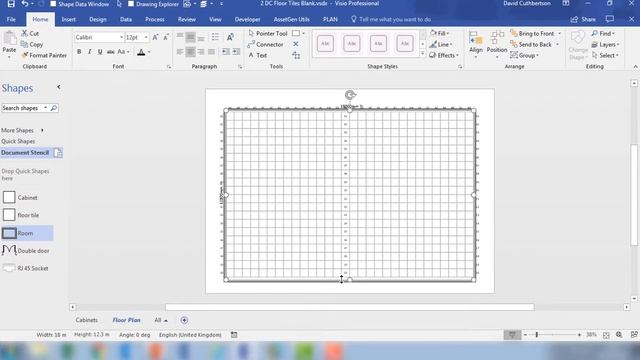Switch to the Cabinets page tab
Viewport: 640px width, 360px height.
[x=87, y=320]
